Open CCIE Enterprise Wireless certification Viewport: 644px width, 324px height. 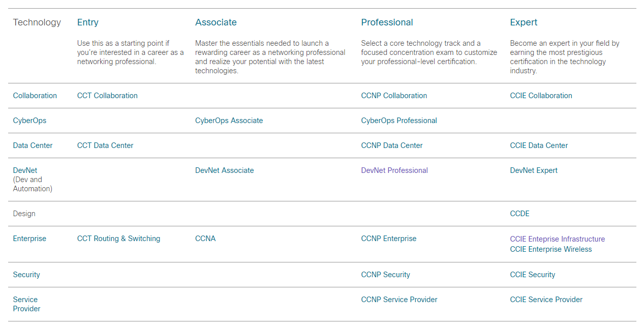coord(551,249)
